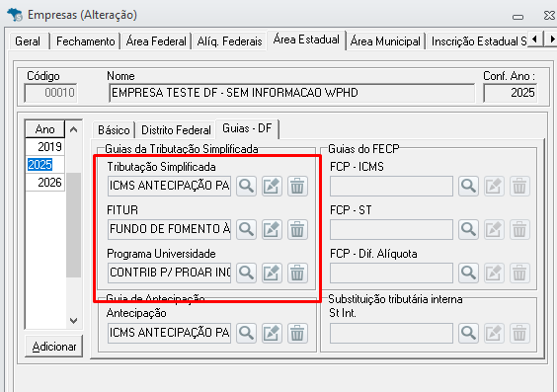Click the empty St Int. field
Image resolution: width=557 pixels, height=392 pixels.
[x=391, y=333]
